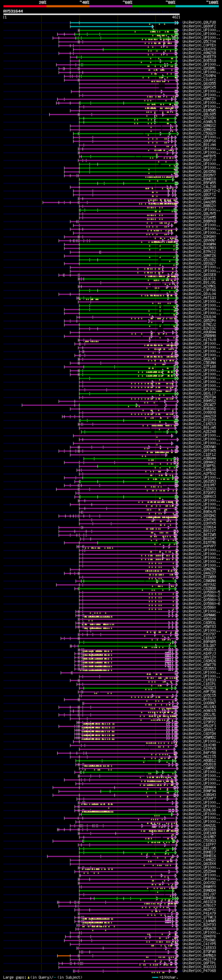Image resolution: width=222 pixels, height=980 pixels.
Task: Select hit label UniRef100_A3BGH4
Action: (x=199, y=459)
